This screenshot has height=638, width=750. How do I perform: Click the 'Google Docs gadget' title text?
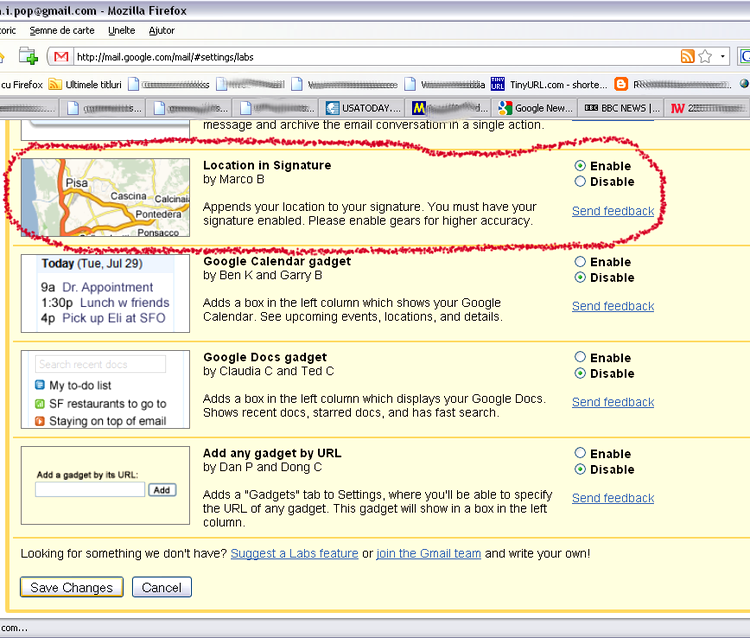tap(265, 357)
